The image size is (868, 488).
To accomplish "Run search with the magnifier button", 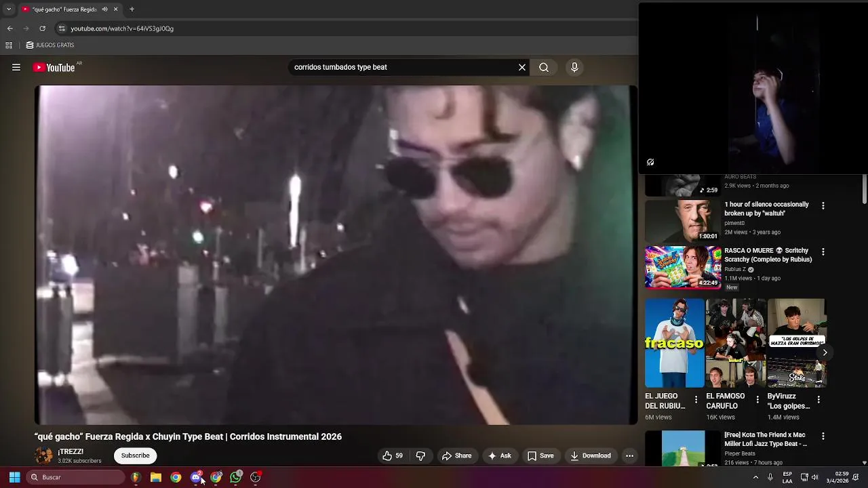I will [x=544, y=67].
